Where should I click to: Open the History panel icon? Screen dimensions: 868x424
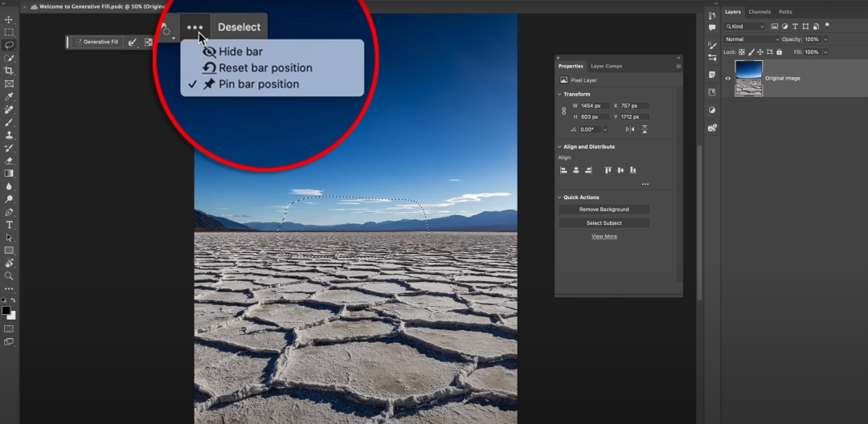point(712,15)
